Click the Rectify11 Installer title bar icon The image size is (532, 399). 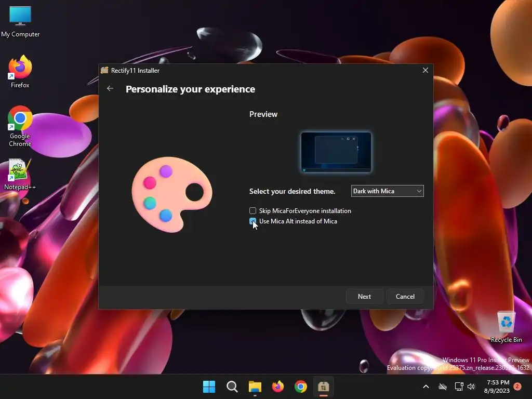(x=104, y=70)
